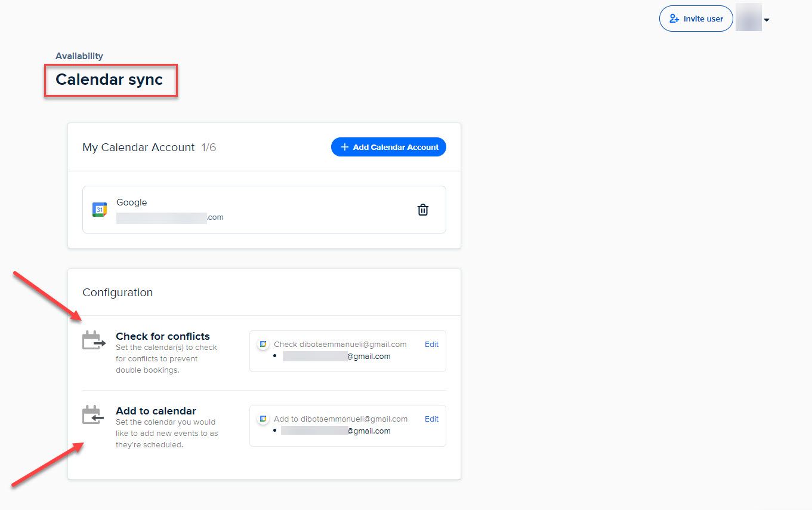
Task: Select the Availability breadcrumb label
Action: coord(79,56)
